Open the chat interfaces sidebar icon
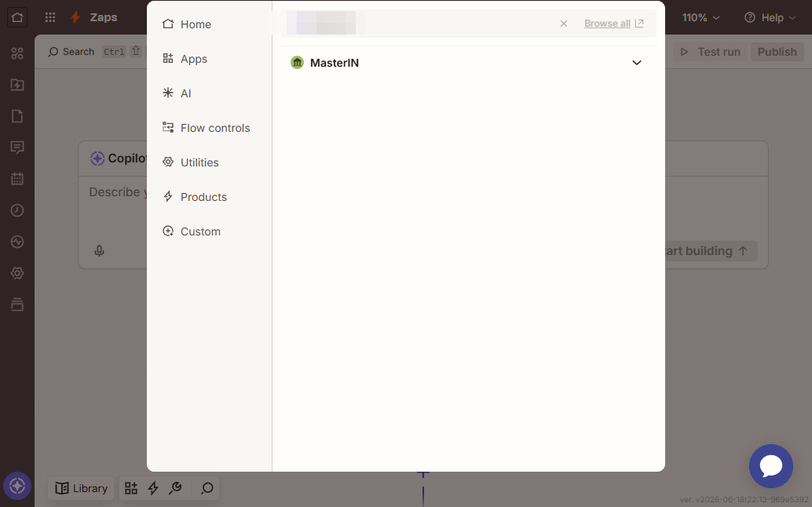 coord(17,148)
